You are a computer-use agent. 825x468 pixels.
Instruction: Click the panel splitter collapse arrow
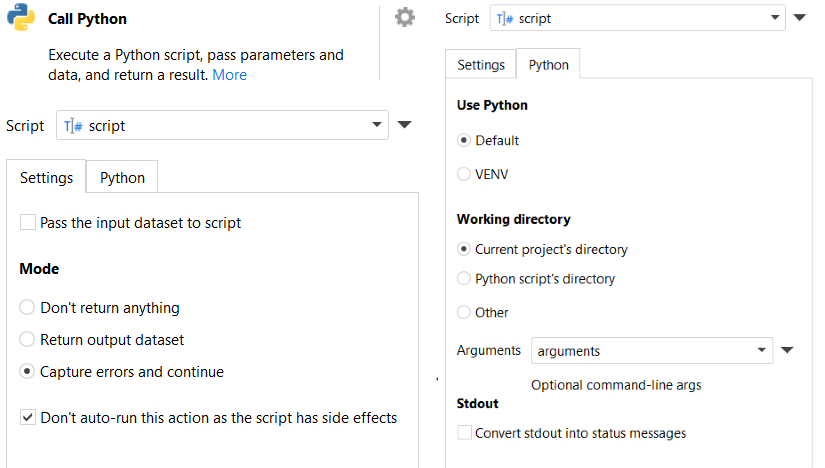tap(437, 379)
